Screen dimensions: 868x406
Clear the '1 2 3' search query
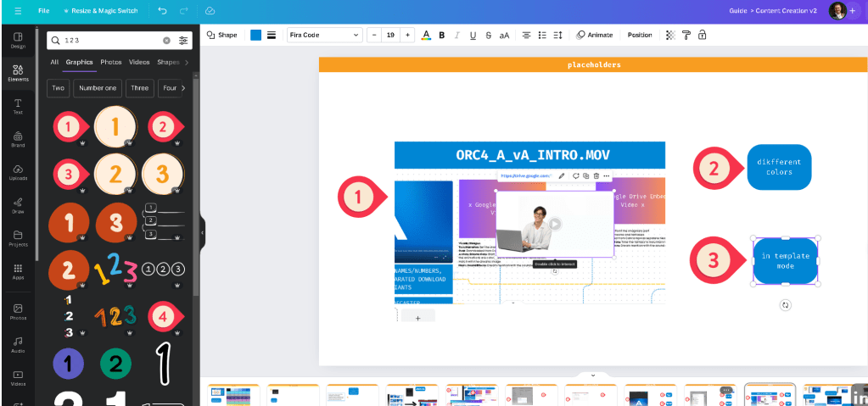pyautogui.click(x=166, y=41)
